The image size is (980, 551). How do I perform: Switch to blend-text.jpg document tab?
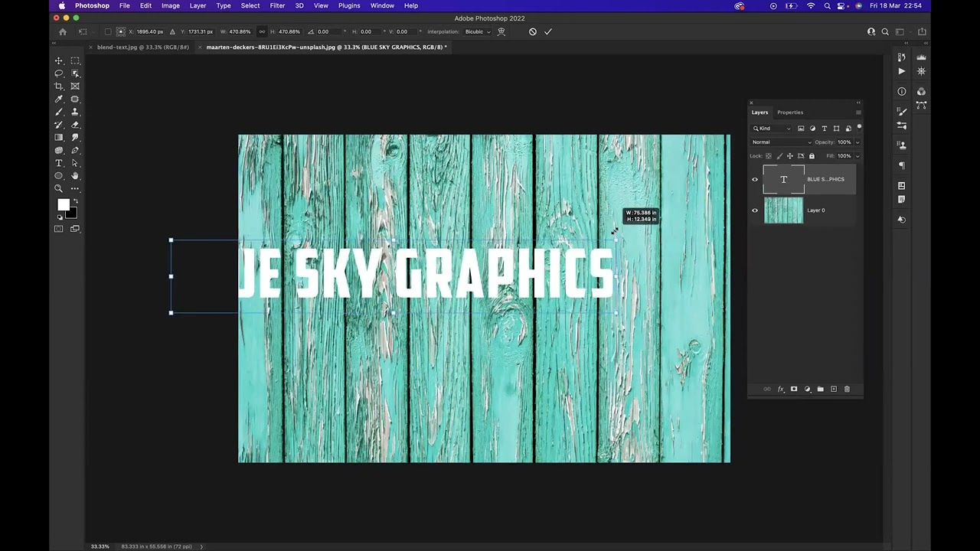coord(143,47)
